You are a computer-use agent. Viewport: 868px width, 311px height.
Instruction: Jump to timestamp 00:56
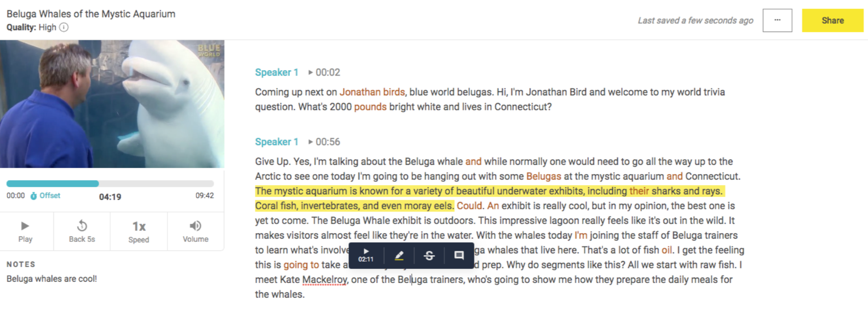[324, 142]
